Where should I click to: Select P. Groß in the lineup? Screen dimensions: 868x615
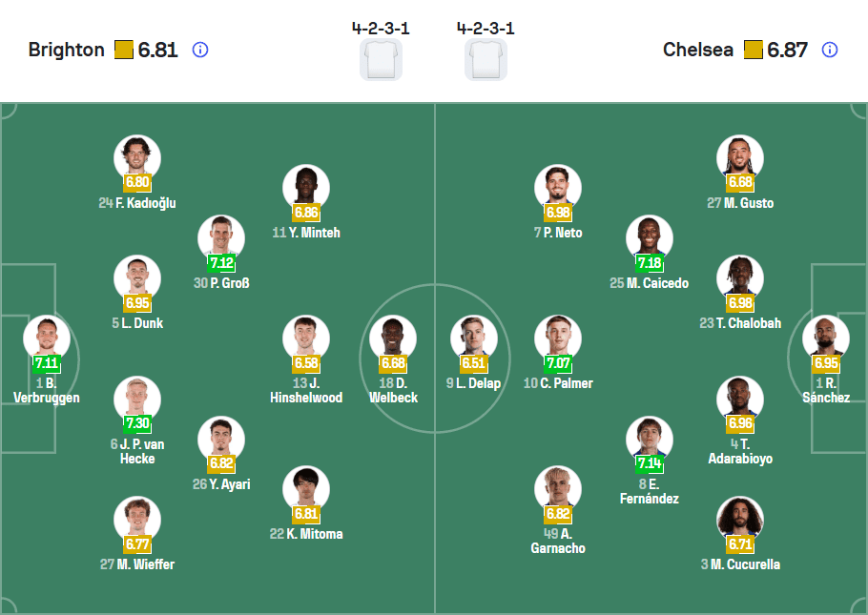[x=222, y=237]
